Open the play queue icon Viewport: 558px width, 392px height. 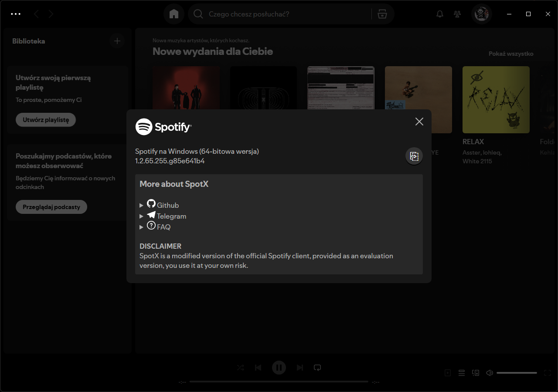[462, 373]
